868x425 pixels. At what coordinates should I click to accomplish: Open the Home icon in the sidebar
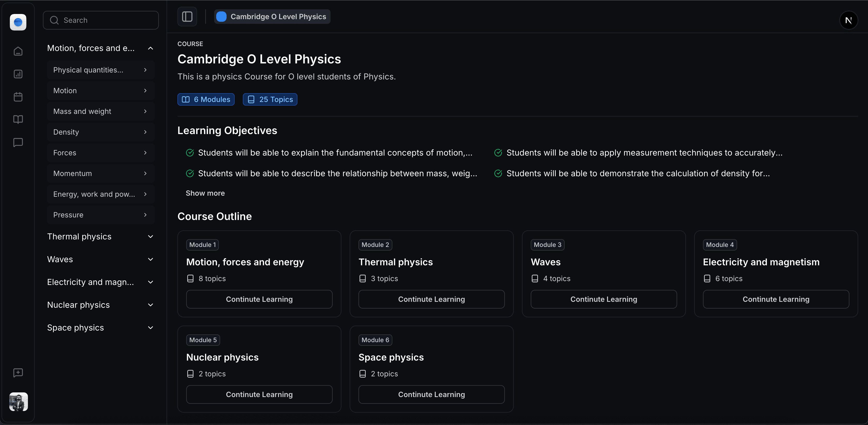tap(18, 51)
